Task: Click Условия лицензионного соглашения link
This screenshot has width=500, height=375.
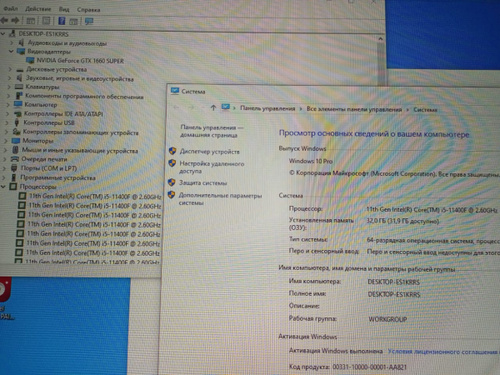Action: [x=442, y=352]
